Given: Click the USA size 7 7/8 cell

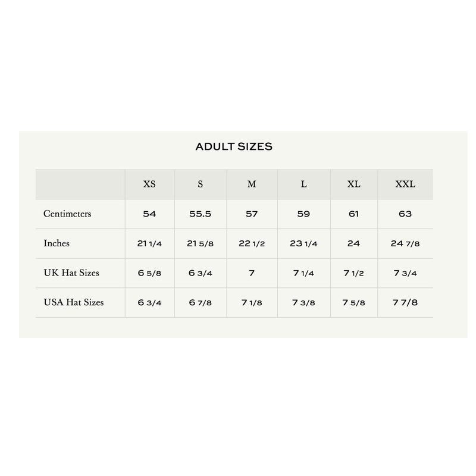Looking at the screenshot, I should pyautogui.click(x=405, y=303).
